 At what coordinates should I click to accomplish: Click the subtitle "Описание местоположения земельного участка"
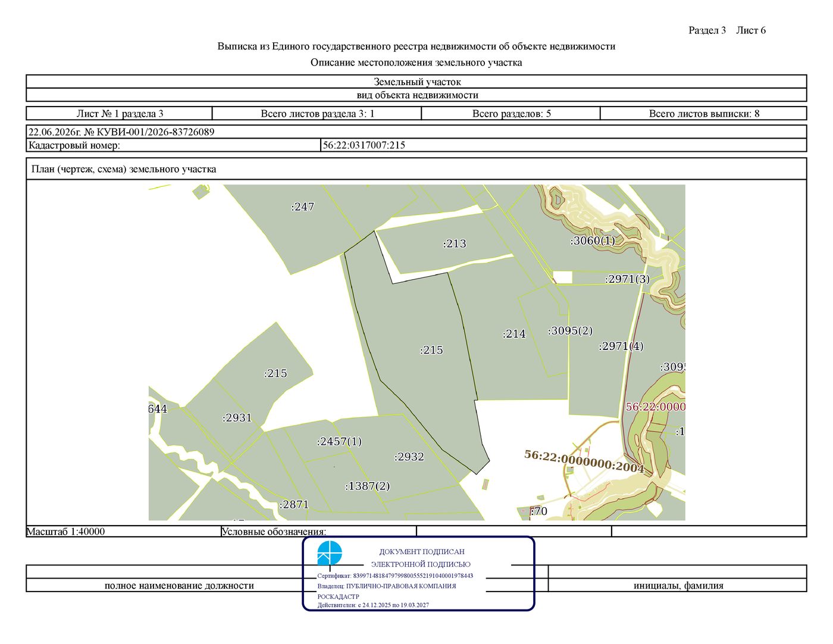(x=416, y=62)
